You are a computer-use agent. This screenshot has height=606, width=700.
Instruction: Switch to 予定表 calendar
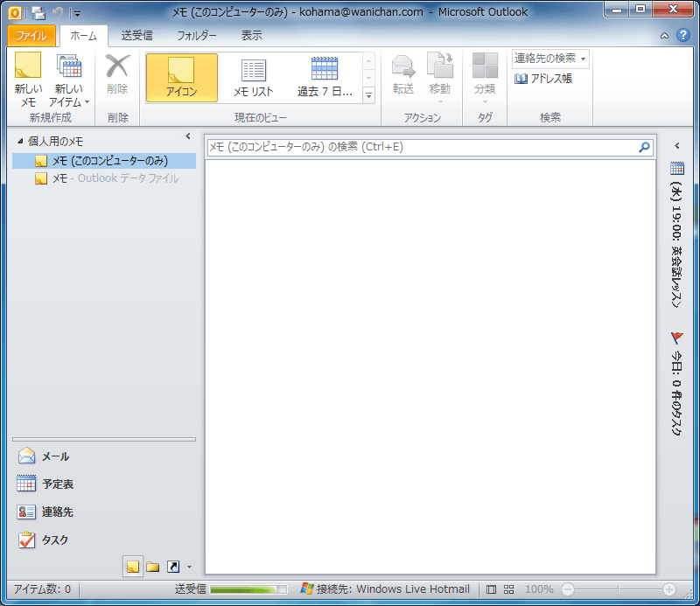coord(104,484)
